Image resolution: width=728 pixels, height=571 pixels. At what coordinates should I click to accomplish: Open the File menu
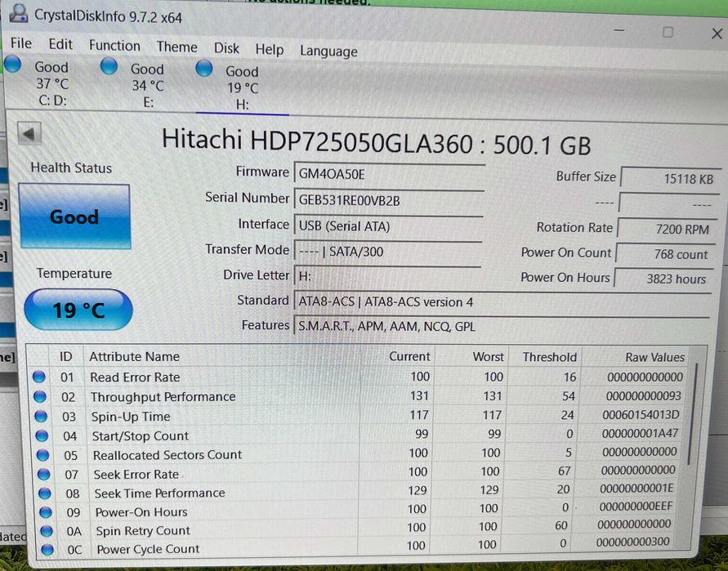(21, 43)
